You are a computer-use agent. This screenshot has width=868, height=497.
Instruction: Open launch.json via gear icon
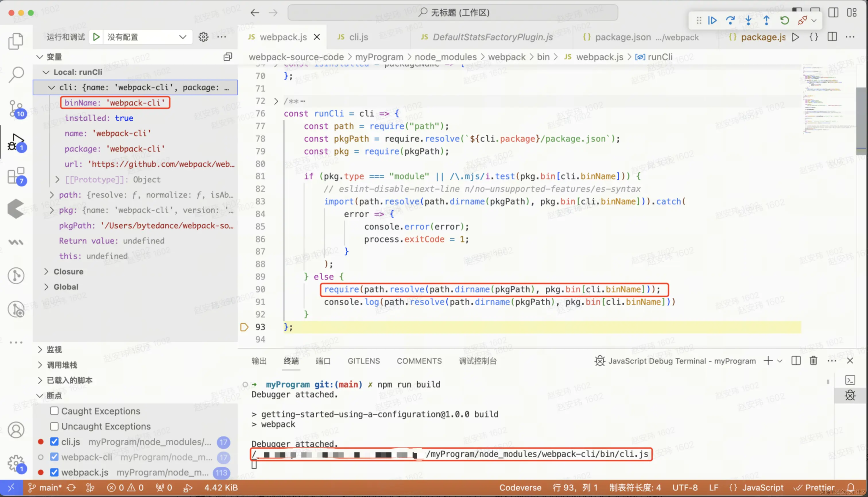[203, 37]
